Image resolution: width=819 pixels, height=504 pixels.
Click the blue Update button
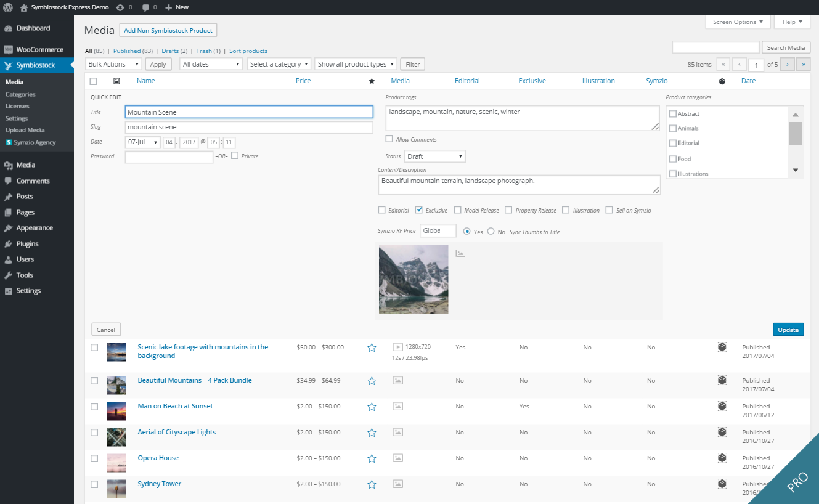point(788,330)
